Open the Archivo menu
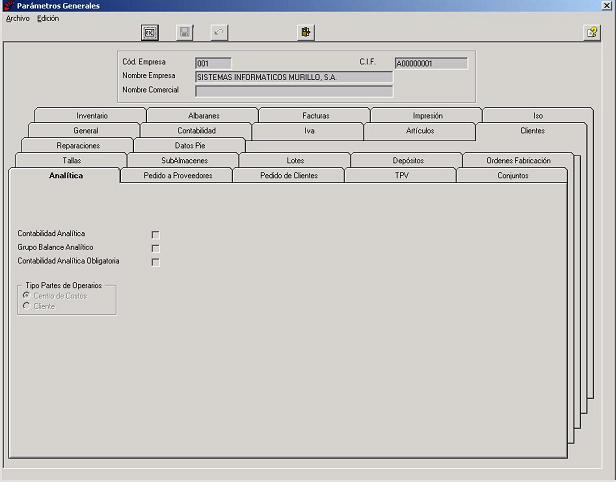616x482 pixels. 18,18
